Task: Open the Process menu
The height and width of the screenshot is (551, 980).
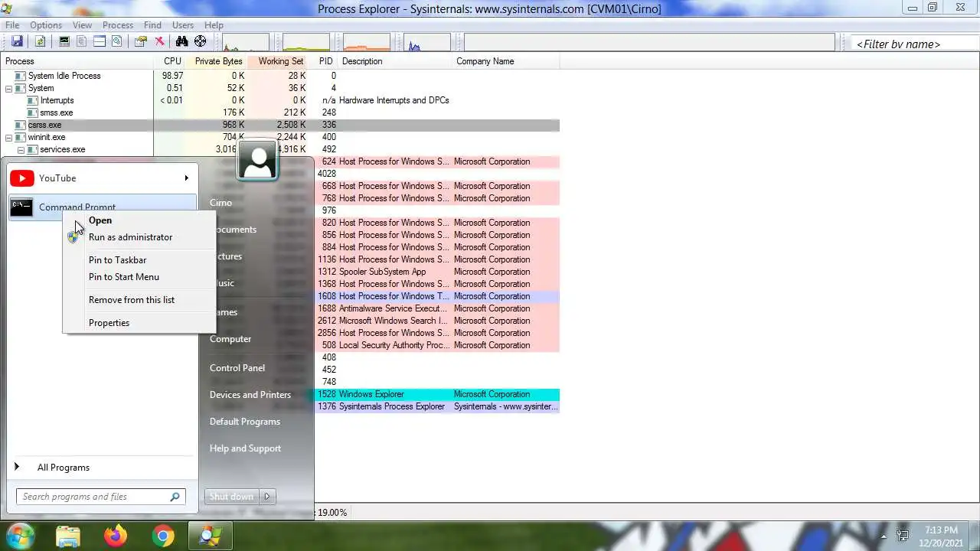Action: tap(118, 25)
